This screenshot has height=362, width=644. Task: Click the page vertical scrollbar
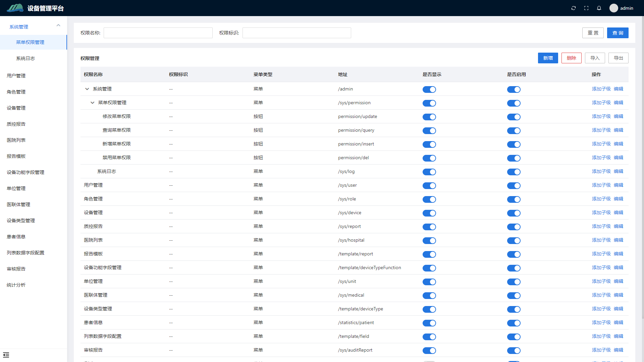642,168
